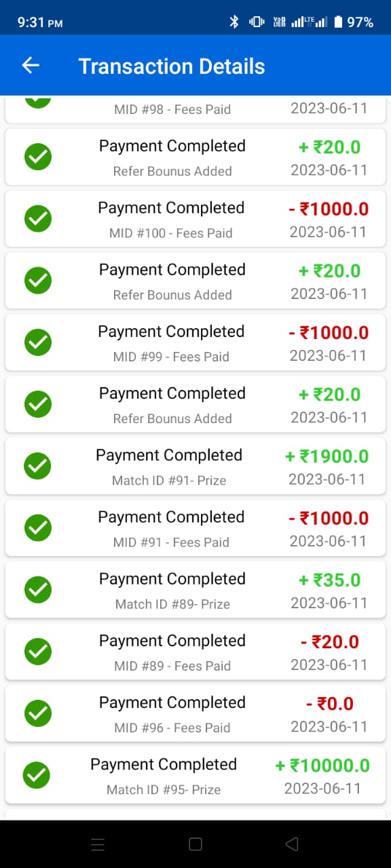Tap the Android back triangle icon
Image resolution: width=391 pixels, height=868 pixels.
[x=292, y=844]
